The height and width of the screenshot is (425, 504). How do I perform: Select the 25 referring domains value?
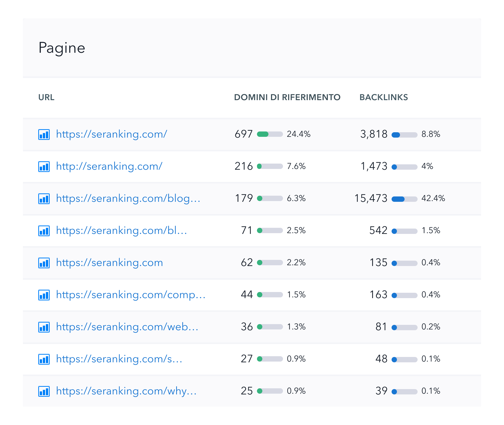pyautogui.click(x=247, y=391)
